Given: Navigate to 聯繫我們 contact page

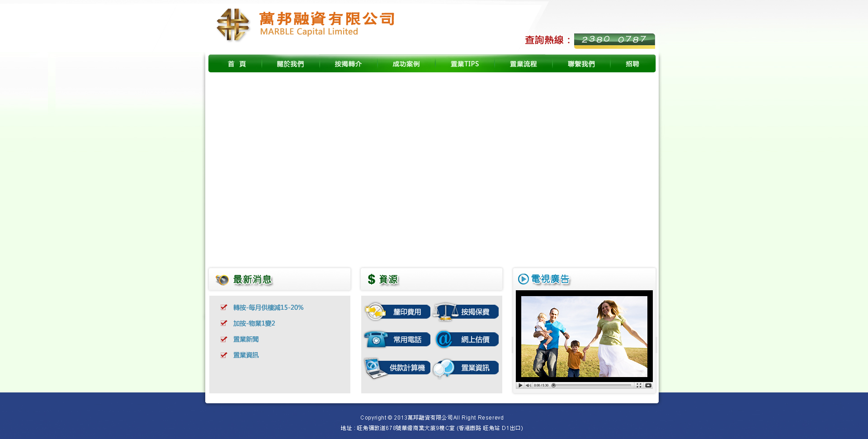Looking at the screenshot, I should 581,64.
